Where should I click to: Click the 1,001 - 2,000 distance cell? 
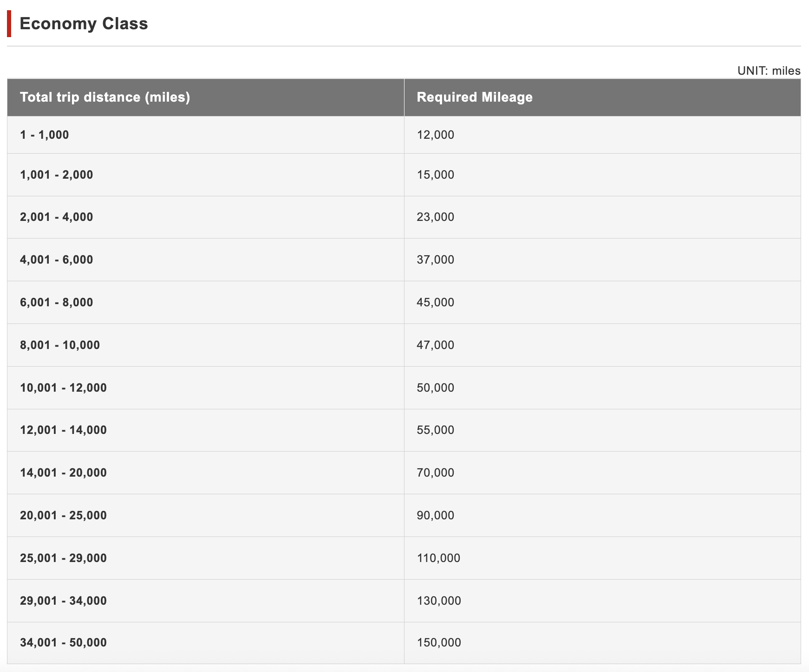pyautogui.click(x=56, y=175)
